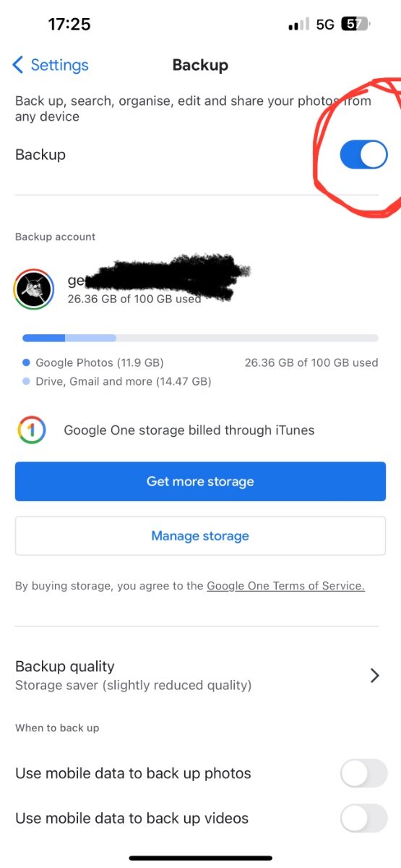Viewport: 401px width, 868px height.
Task: Tap the storage usage progress bar
Action: point(200,338)
